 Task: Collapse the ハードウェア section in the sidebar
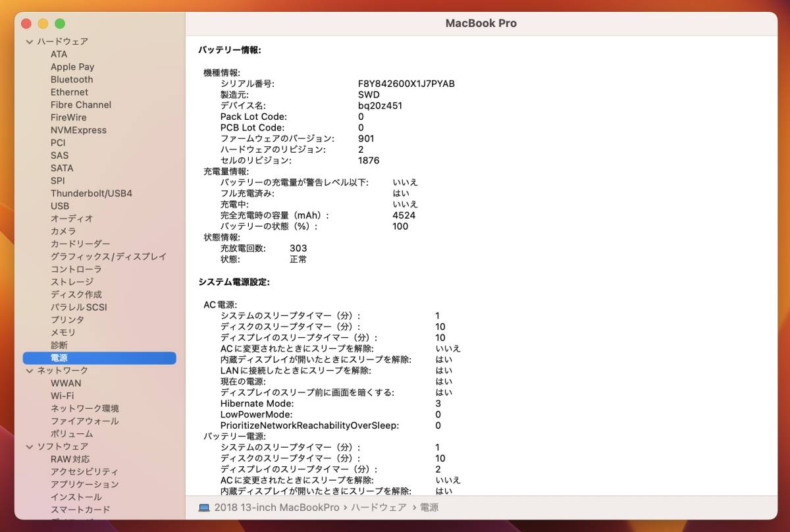29,41
